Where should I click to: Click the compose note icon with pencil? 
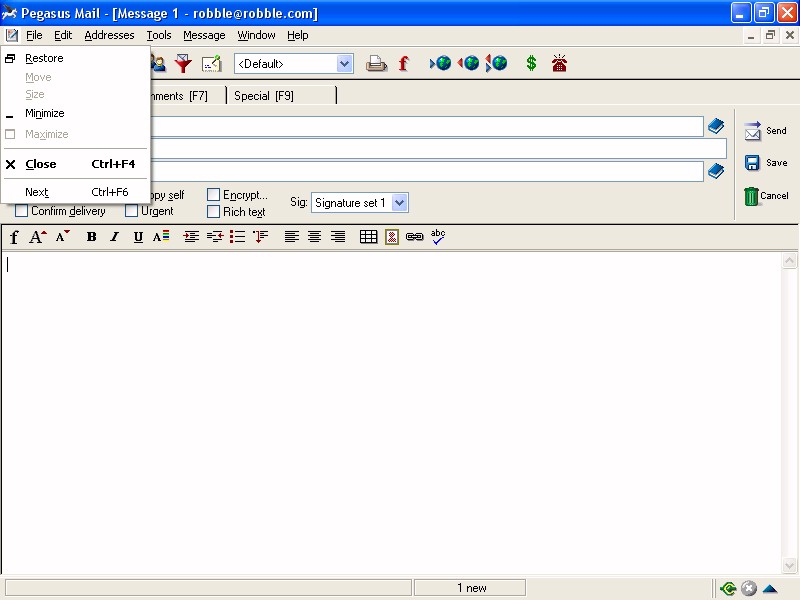pos(212,64)
